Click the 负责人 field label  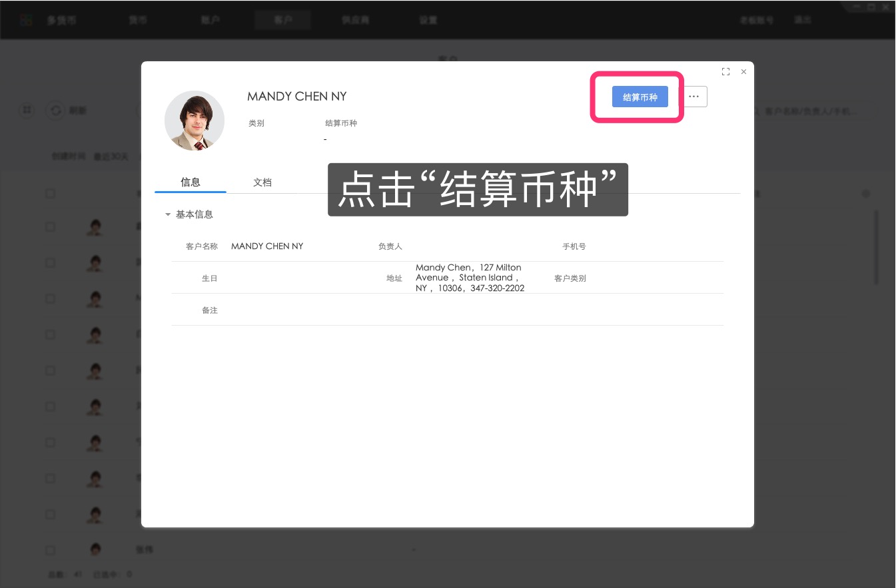click(x=390, y=246)
